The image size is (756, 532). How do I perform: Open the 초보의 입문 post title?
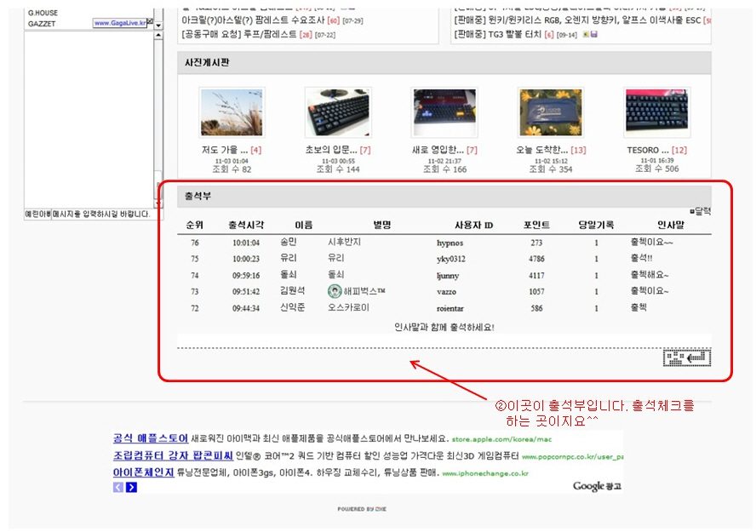(x=332, y=150)
